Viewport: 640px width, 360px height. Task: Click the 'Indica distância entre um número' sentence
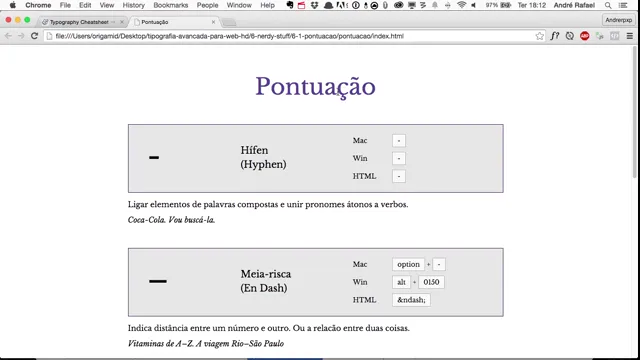click(269, 328)
